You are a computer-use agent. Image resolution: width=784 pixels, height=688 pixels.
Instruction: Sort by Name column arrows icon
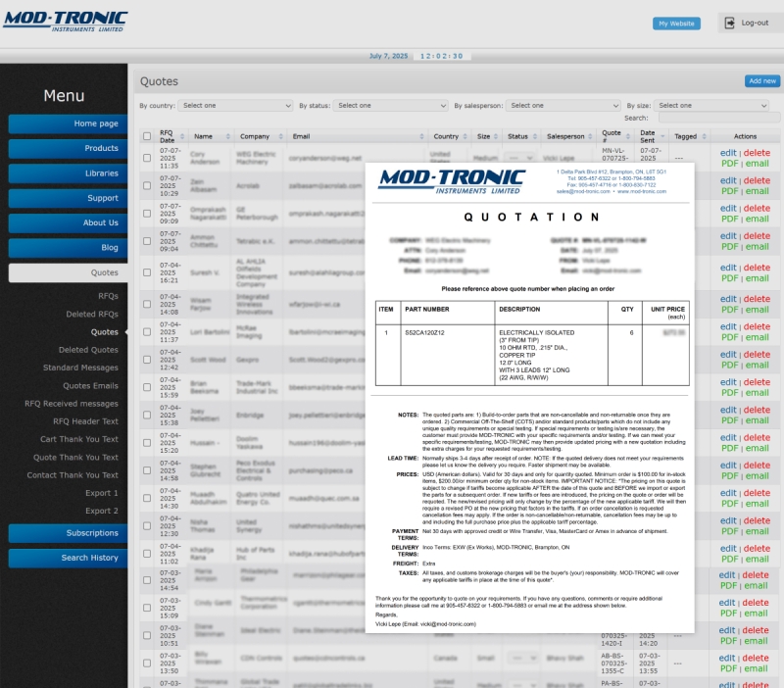pos(228,136)
